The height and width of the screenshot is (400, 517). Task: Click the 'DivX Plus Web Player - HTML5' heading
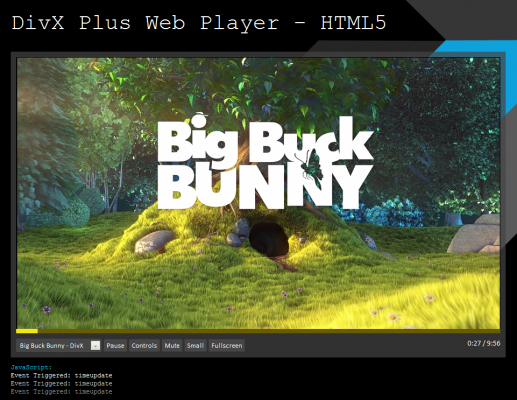point(199,23)
